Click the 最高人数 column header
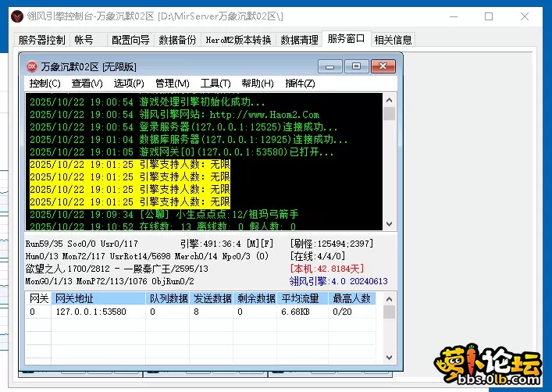The image size is (552, 392). (x=352, y=298)
